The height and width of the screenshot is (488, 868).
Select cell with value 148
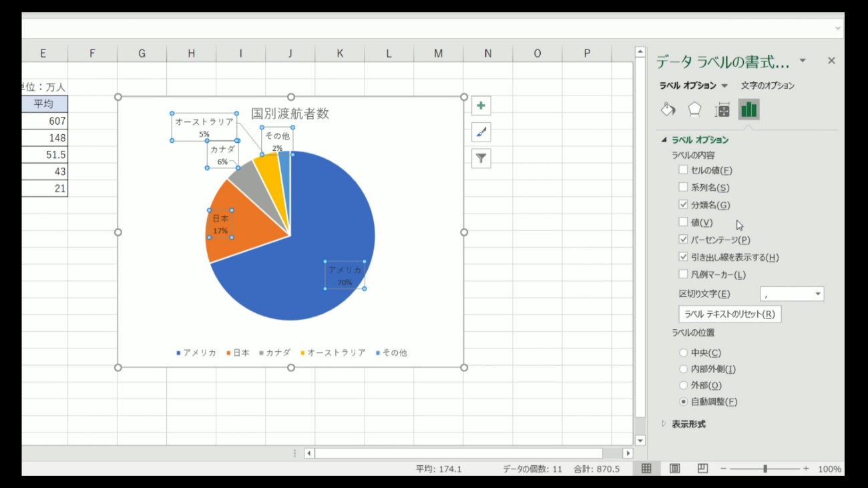click(x=44, y=138)
